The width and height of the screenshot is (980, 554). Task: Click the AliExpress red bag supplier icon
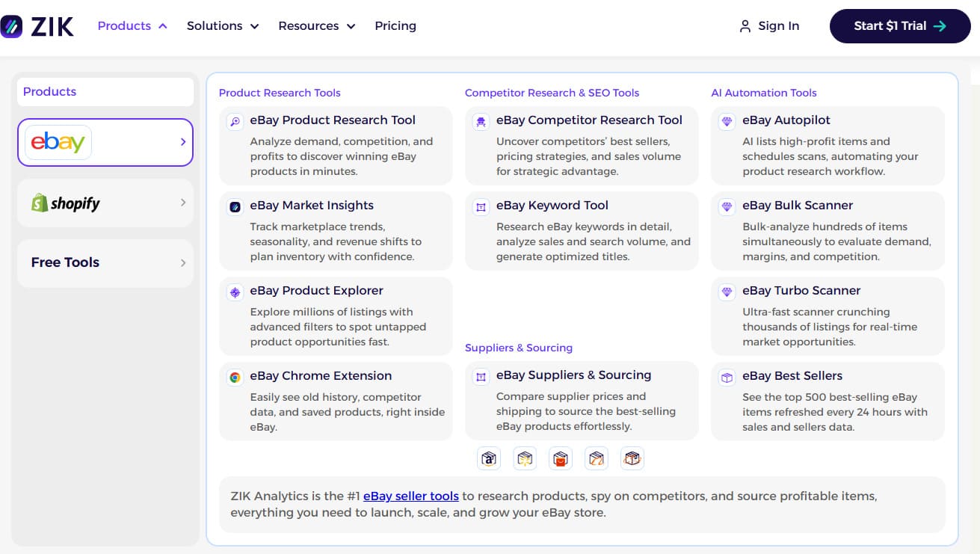click(561, 458)
